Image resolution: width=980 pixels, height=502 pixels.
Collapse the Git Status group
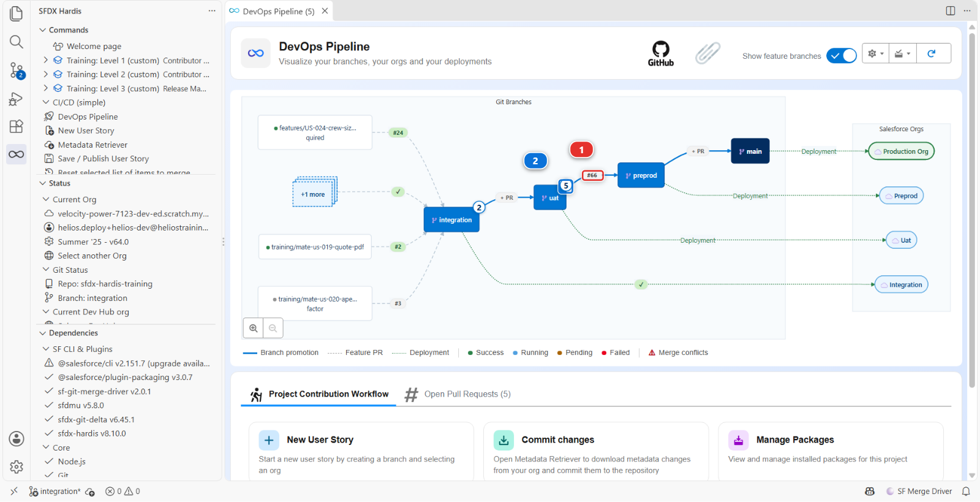(x=46, y=270)
